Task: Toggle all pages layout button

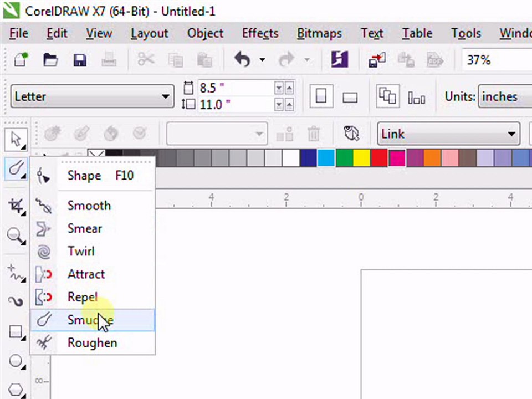Action: click(x=387, y=96)
